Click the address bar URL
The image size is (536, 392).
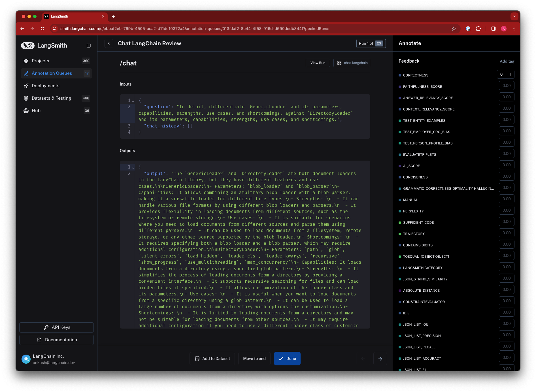pyautogui.click(x=194, y=29)
